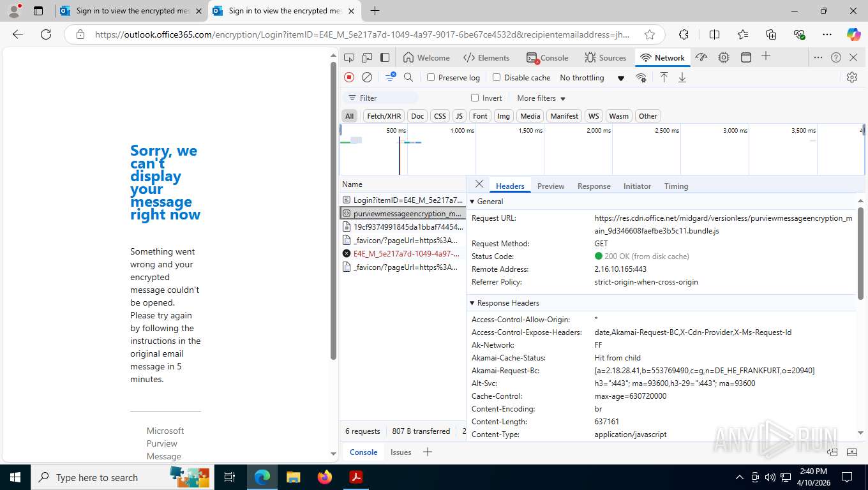
Task: Open network conditions wifi-gear icon
Action: point(641,78)
